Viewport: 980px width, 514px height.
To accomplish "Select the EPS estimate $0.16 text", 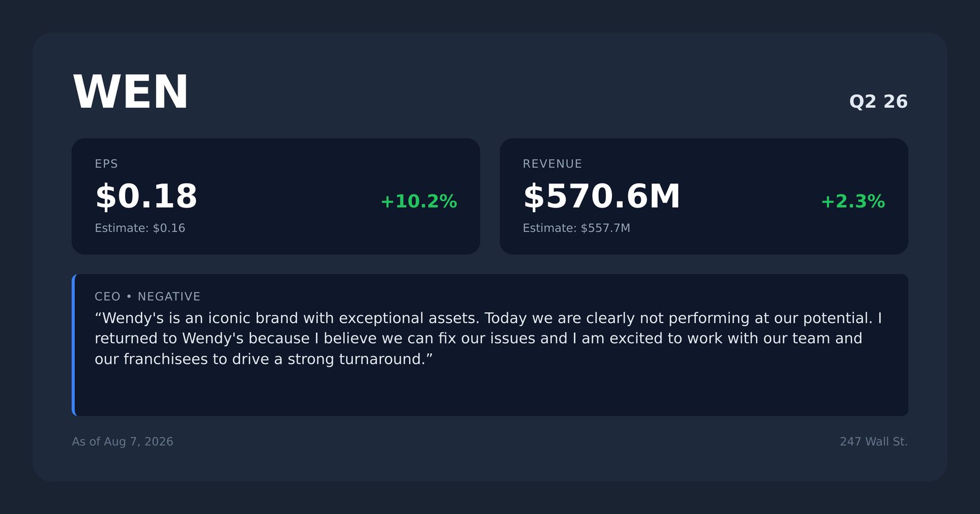I will [140, 228].
